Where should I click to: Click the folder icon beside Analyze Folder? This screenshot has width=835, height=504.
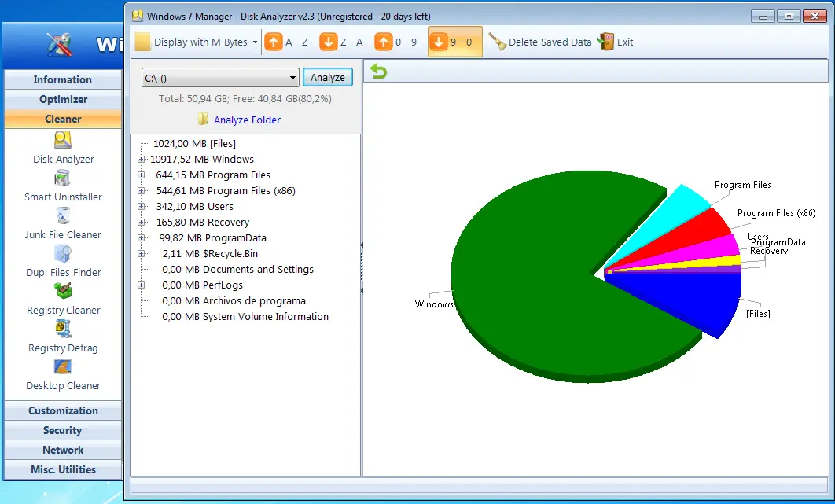click(x=203, y=120)
